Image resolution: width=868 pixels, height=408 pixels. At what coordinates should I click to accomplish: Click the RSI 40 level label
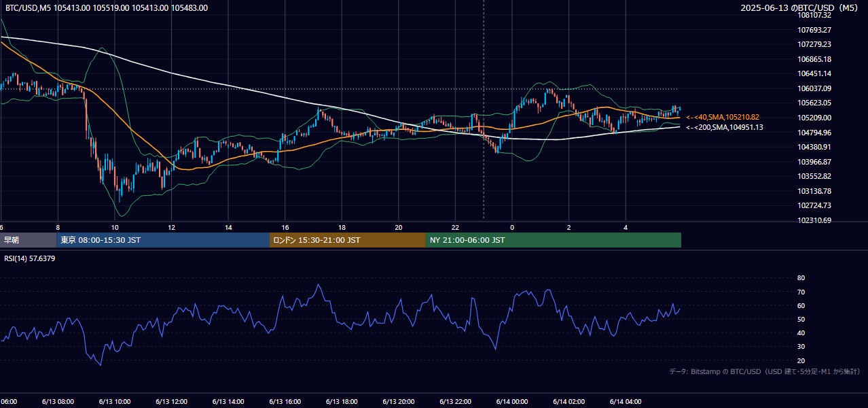click(801, 333)
